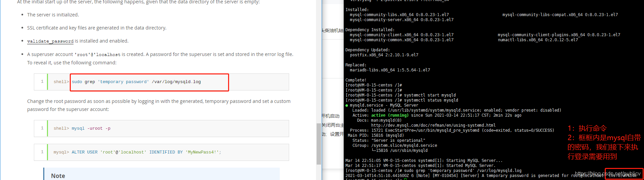Click 'Started MySQL Server.' log line
This screenshot has height=180, width=644.
click(420, 166)
